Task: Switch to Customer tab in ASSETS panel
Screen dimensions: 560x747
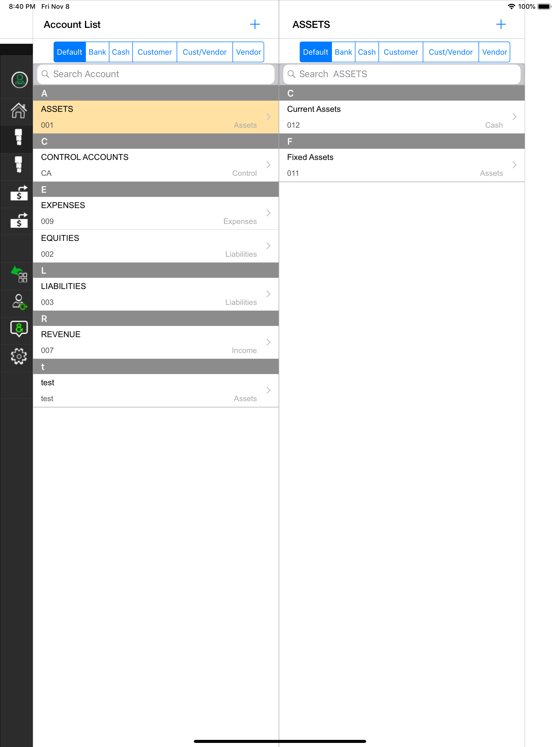Action: [x=401, y=52]
